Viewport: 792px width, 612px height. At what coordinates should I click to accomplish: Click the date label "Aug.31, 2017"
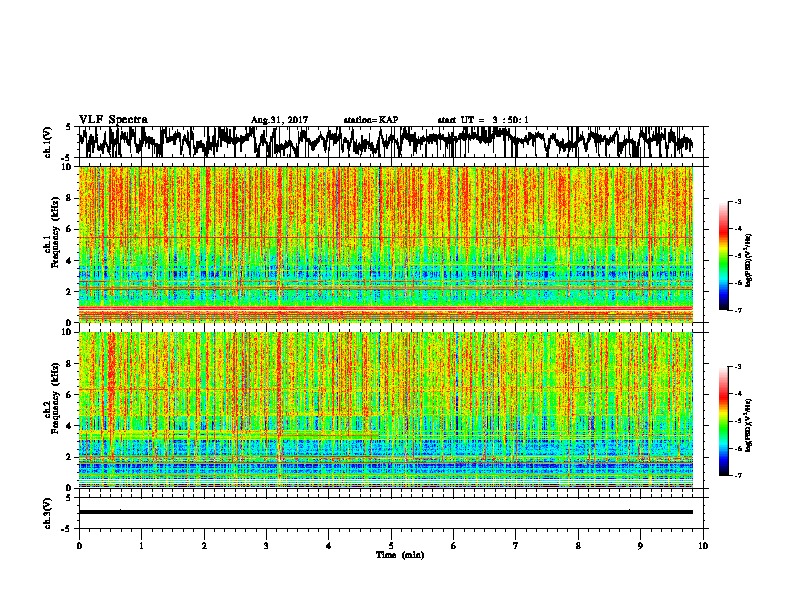[279, 120]
